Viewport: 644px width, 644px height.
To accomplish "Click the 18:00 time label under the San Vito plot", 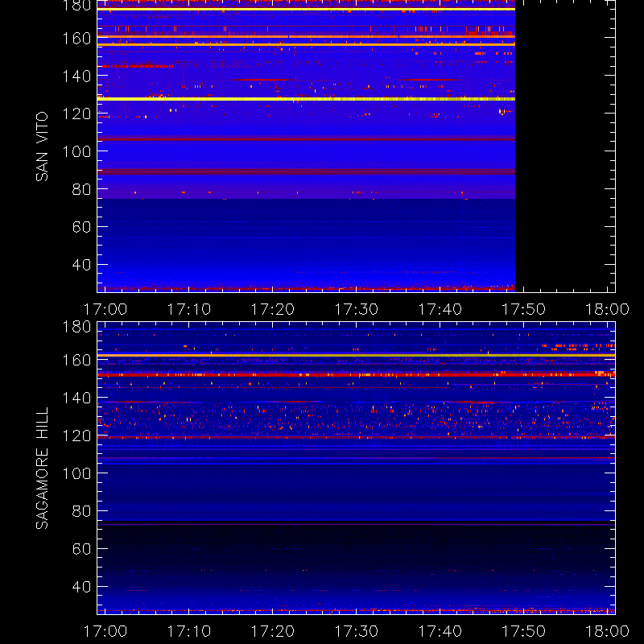I will (x=608, y=309).
